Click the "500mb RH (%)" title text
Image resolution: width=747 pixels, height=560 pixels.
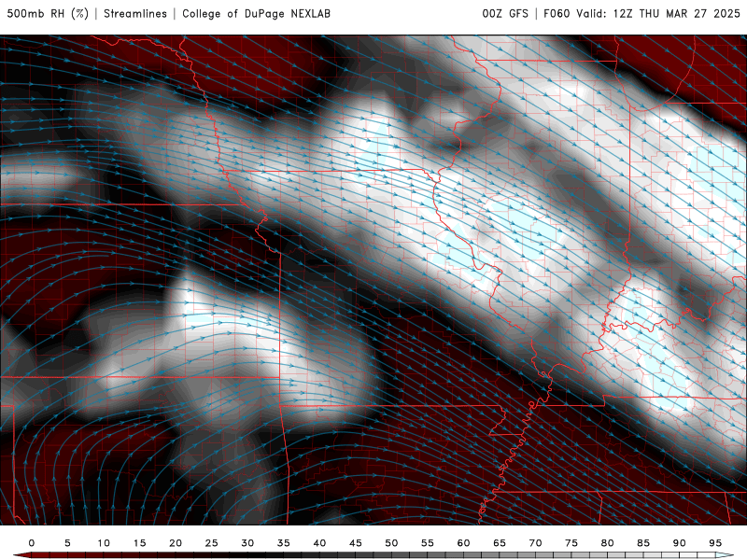48,13
